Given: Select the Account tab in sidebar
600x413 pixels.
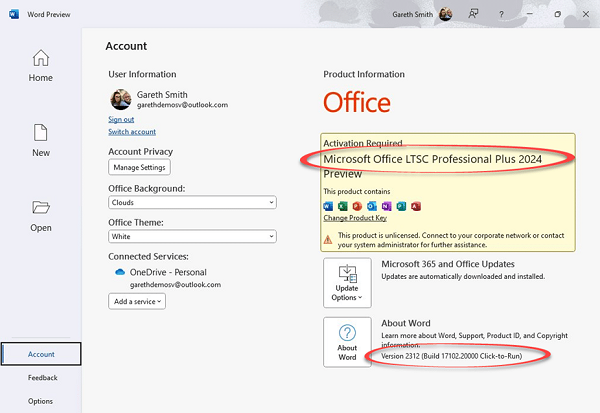Looking at the screenshot, I should pos(41,354).
